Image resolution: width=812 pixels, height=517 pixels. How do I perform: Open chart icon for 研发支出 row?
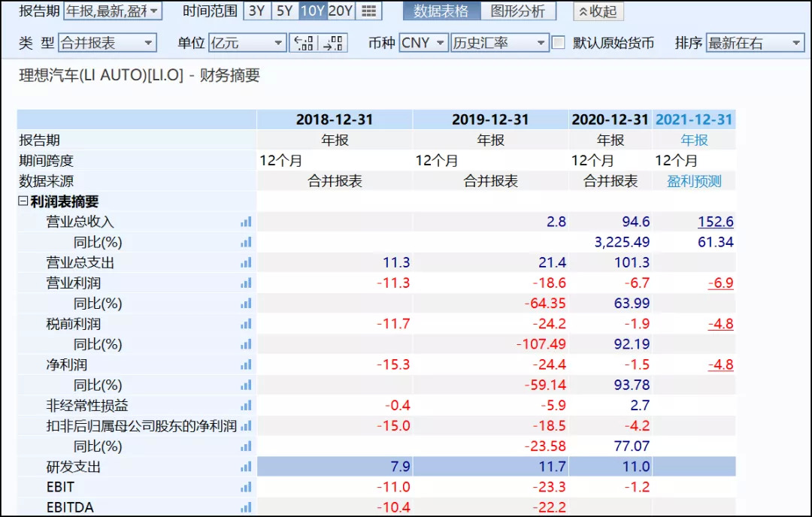click(x=246, y=467)
